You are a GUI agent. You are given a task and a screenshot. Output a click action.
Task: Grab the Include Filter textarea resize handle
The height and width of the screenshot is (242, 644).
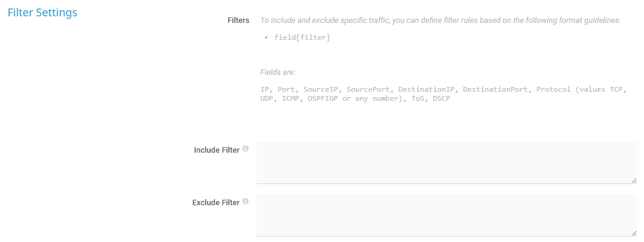pos(633,180)
